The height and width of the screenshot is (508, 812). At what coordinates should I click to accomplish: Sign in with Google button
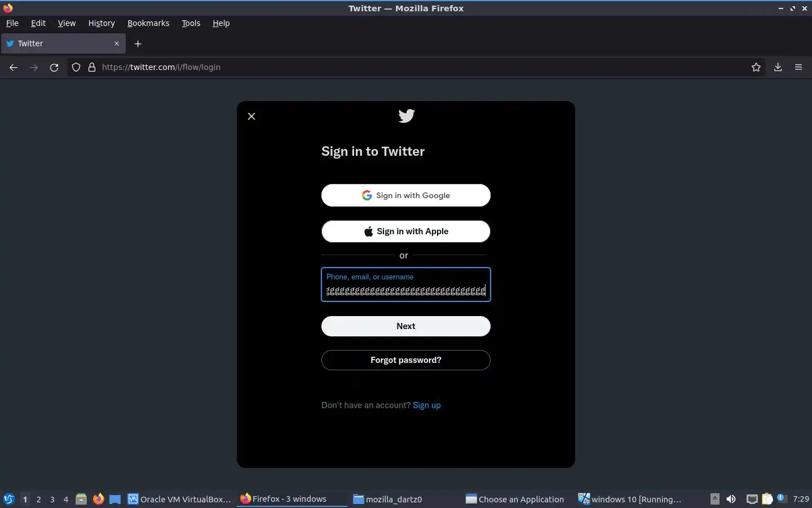tap(406, 195)
